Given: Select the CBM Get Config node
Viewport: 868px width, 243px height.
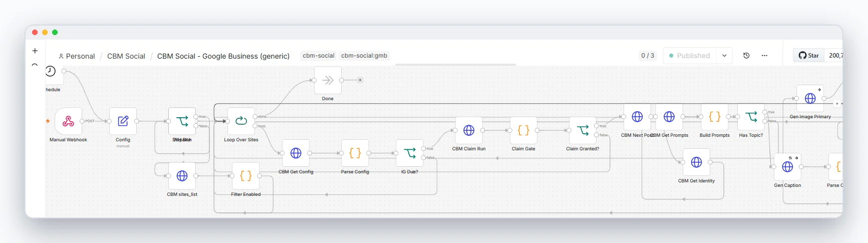Looking at the screenshot, I should click(296, 153).
